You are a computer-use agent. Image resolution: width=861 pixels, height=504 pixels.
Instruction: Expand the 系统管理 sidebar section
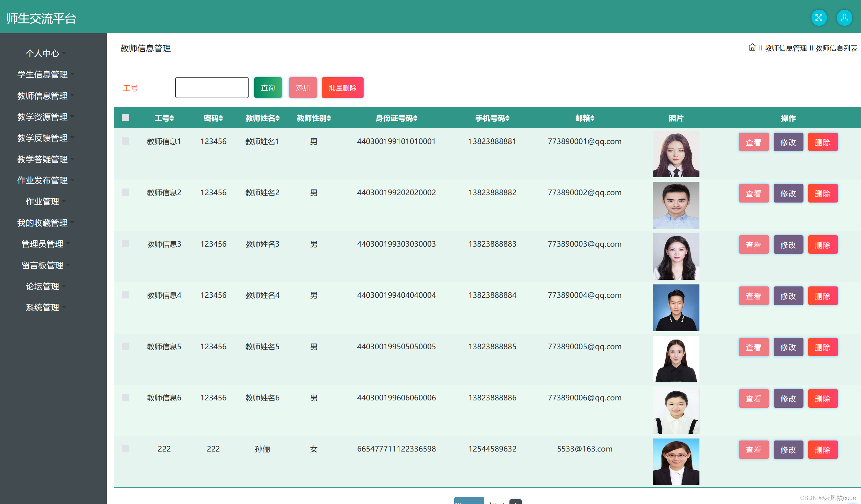tap(42, 307)
